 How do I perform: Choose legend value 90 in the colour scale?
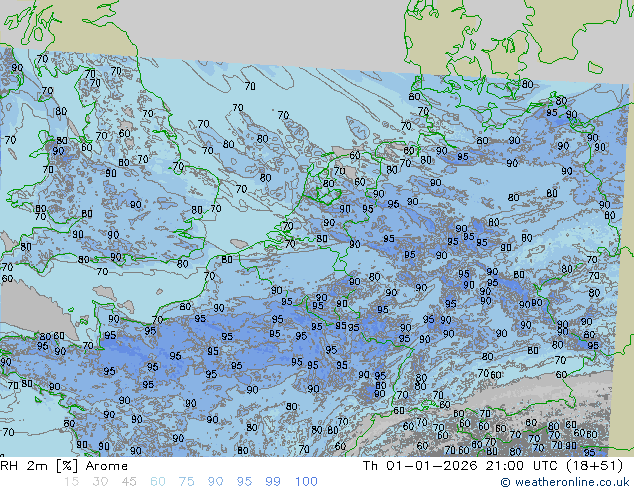point(215,482)
